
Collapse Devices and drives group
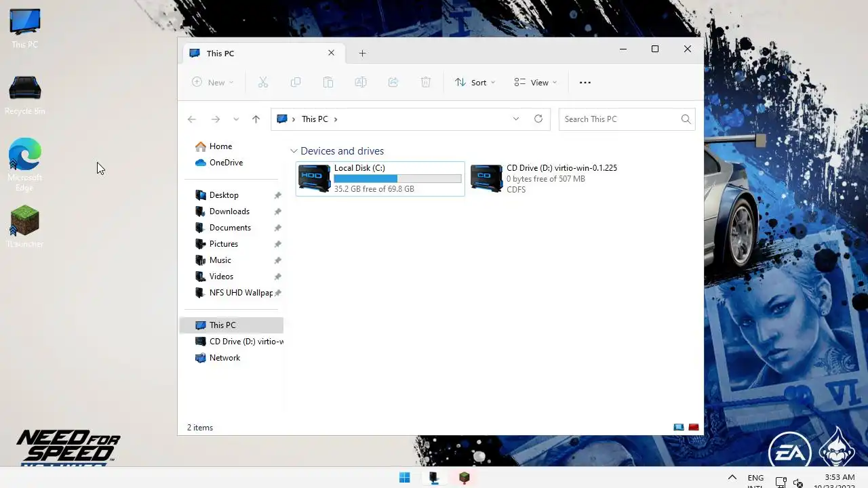click(294, 151)
